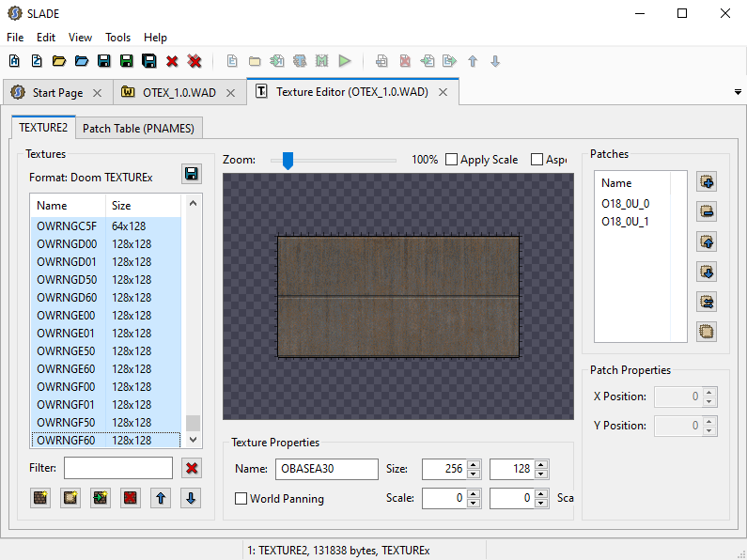Decrease texture height with the down stepper
747x560 pixels.
coord(540,474)
